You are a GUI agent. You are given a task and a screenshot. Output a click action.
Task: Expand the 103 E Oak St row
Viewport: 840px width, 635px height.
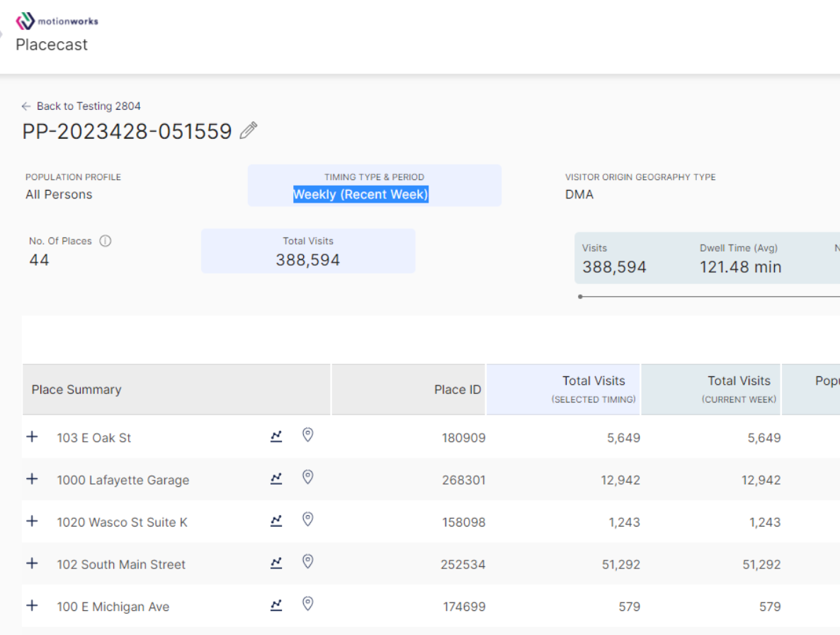[32, 437]
